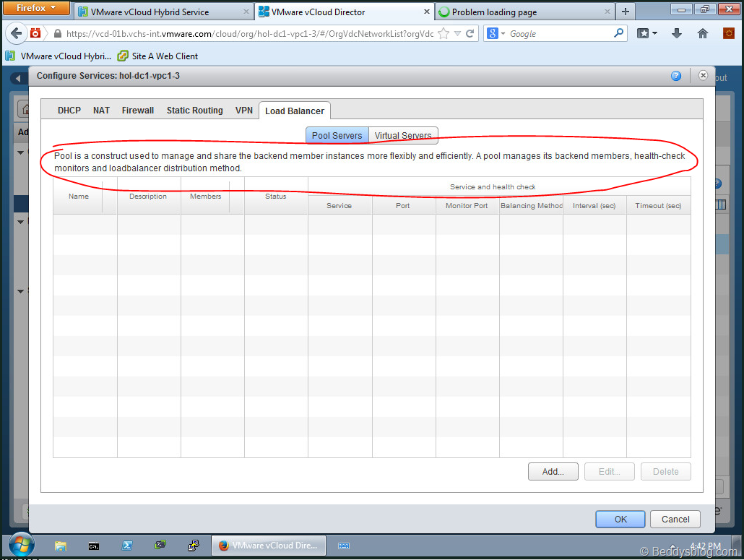Click the column chooser icon in background page
744x560 pixels.
(x=720, y=204)
